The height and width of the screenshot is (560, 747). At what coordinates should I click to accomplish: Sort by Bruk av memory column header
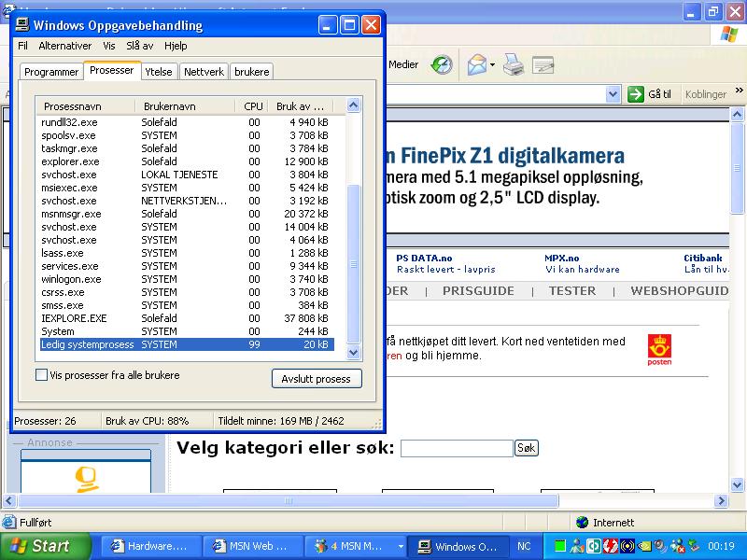click(x=300, y=106)
